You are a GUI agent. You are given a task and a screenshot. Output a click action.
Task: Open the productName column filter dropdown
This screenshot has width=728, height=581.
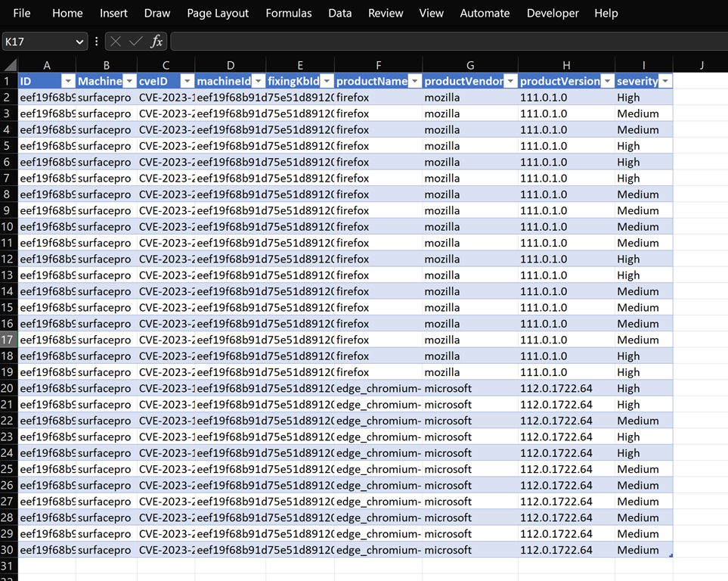coord(414,82)
